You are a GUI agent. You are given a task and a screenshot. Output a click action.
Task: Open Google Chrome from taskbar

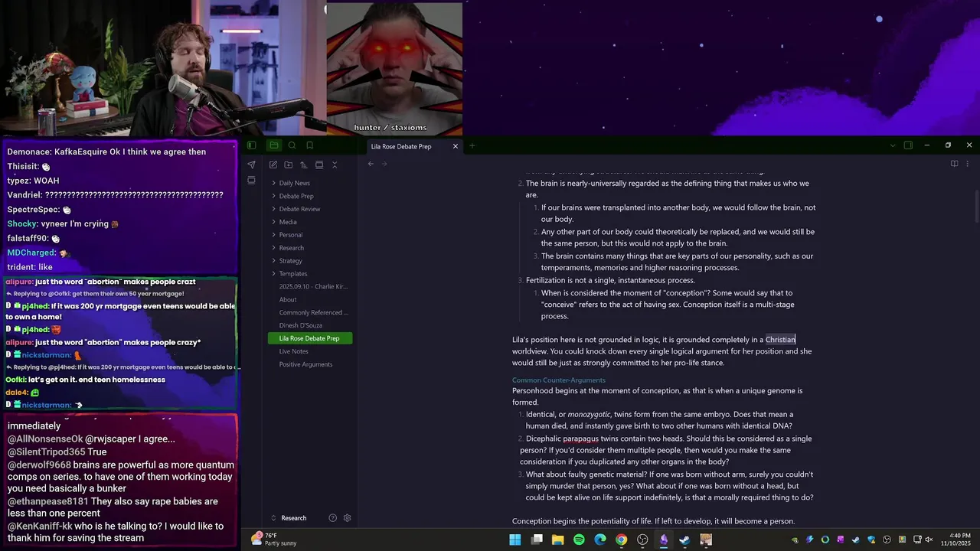[622, 540]
